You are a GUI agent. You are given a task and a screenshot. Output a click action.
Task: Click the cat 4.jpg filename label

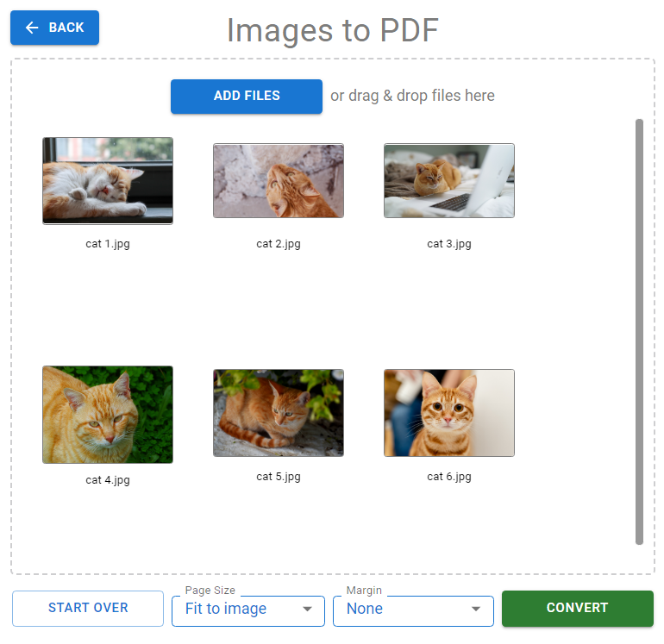108,480
